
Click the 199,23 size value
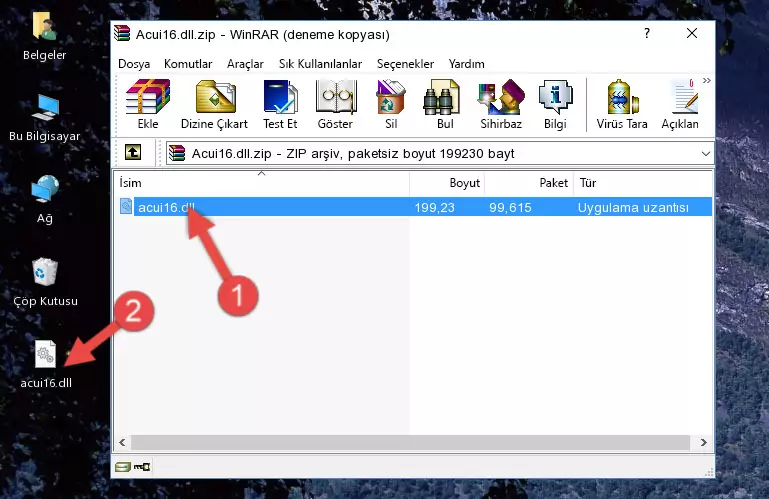[x=435, y=208]
